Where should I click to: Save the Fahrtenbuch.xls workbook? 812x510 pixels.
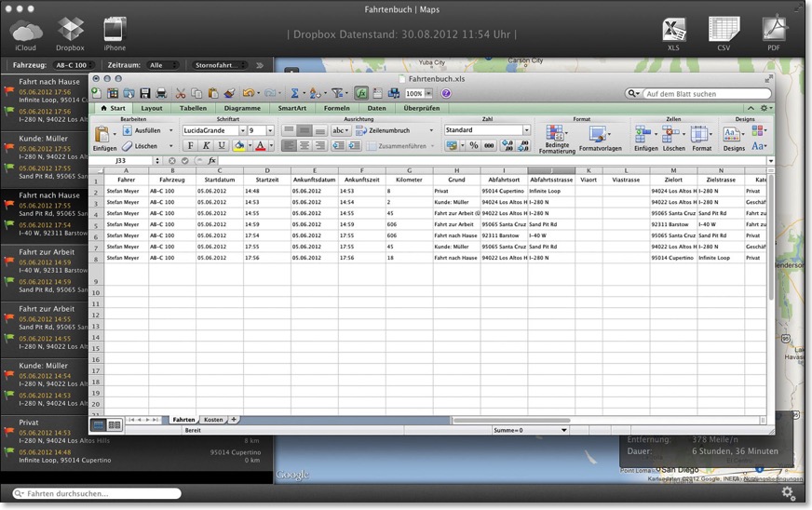click(145, 93)
